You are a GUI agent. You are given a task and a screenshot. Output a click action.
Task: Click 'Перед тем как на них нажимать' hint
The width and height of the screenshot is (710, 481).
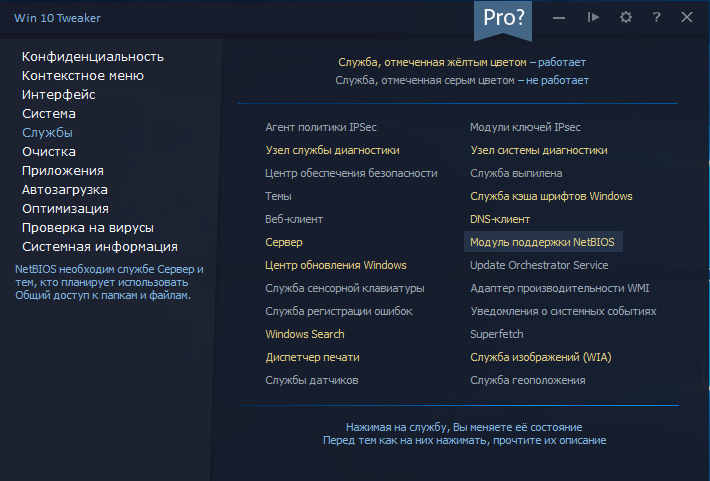pos(464,440)
